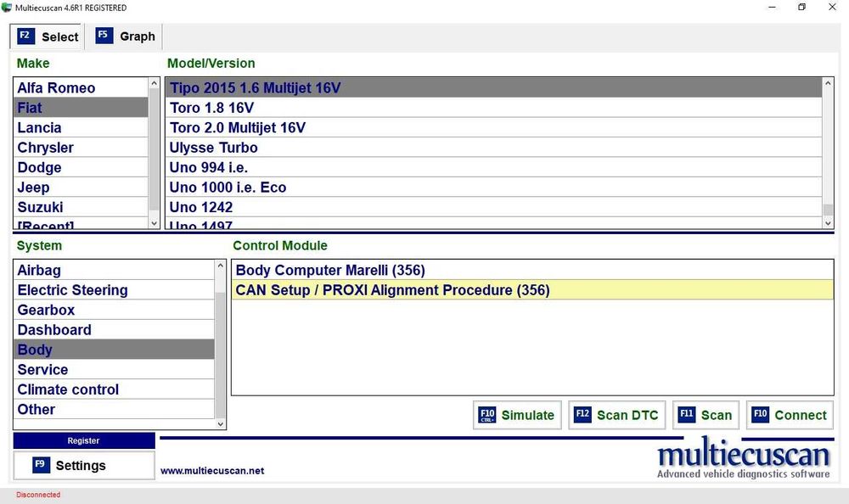This screenshot has width=849, height=504.
Task: Click the F12 icon on Scan DTC
Action: pos(582,415)
